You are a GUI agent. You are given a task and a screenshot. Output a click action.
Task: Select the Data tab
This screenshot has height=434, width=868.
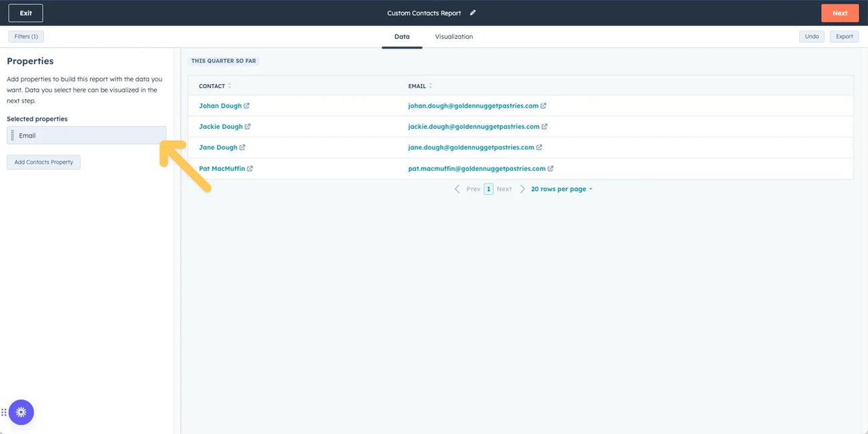tap(402, 37)
